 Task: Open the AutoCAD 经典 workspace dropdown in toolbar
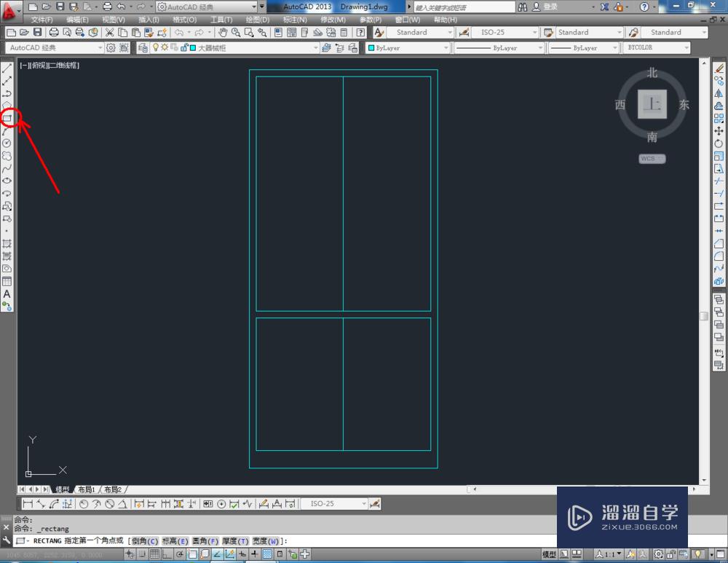tap(55, 47)
